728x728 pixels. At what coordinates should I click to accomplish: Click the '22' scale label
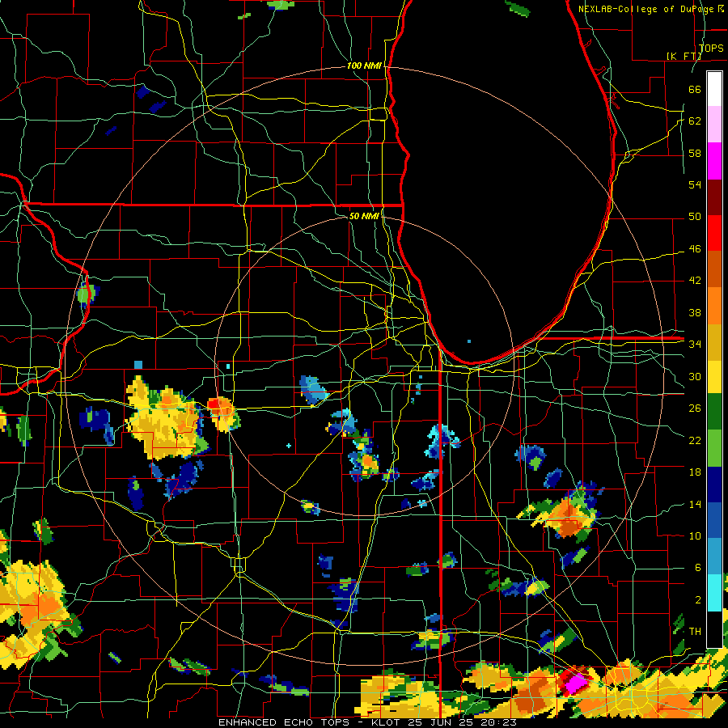pos(695,440)
